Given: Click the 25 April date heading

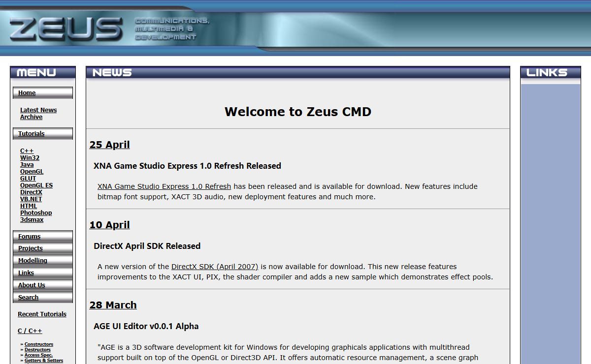Looking at the screenshot, I should [110, 145].
